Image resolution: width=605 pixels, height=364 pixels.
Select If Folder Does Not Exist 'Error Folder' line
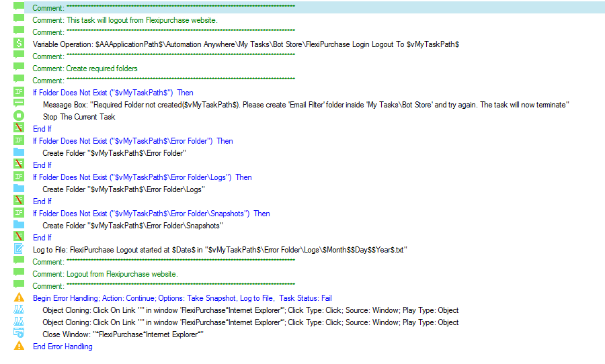(132, 141)
